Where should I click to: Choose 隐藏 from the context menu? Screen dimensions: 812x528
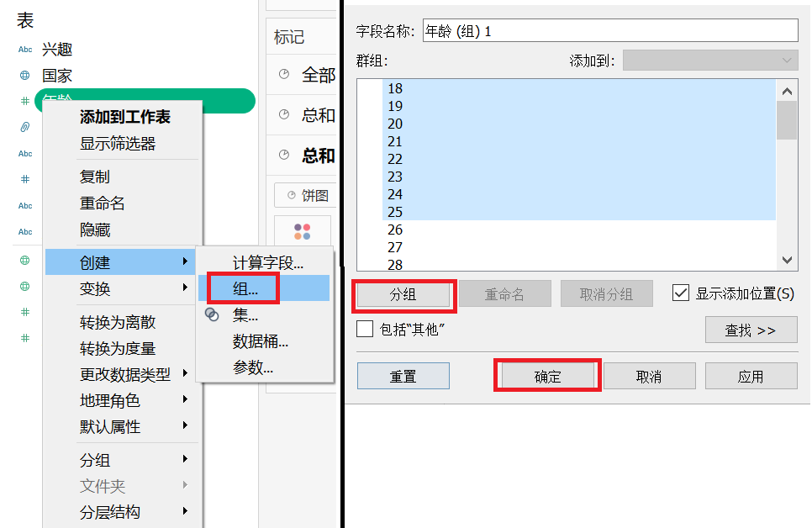pos(95,230)
